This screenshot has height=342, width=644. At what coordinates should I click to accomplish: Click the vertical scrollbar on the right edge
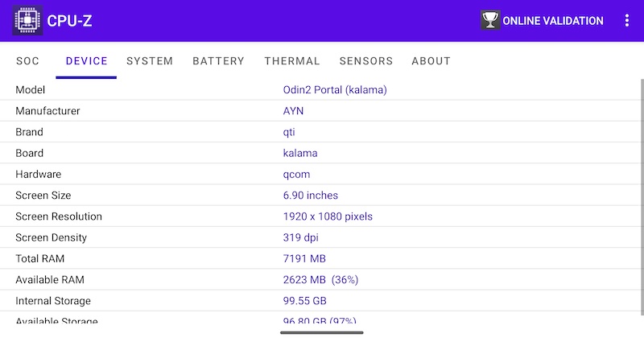point(642,197)
